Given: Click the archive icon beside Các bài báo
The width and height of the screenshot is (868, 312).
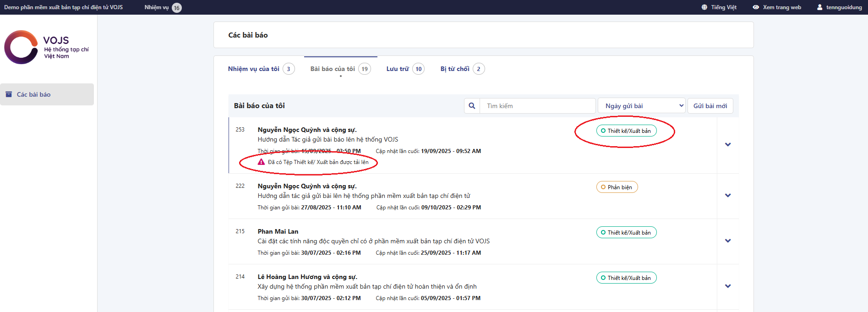Looking at the screenshot, I should click(9, 94).
